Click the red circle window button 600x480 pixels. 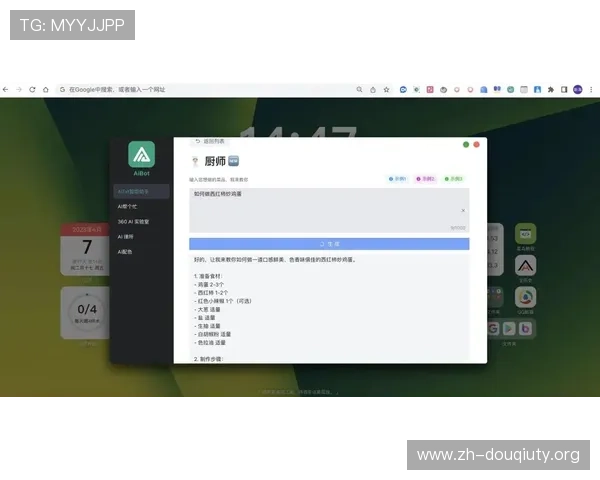point(476,144)
